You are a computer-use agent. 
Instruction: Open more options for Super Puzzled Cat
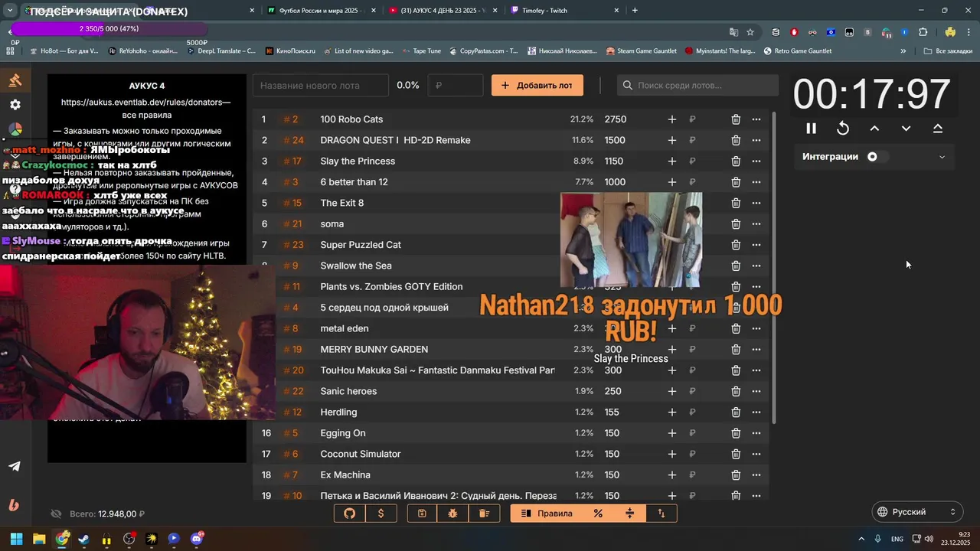[x=756, y=245]
